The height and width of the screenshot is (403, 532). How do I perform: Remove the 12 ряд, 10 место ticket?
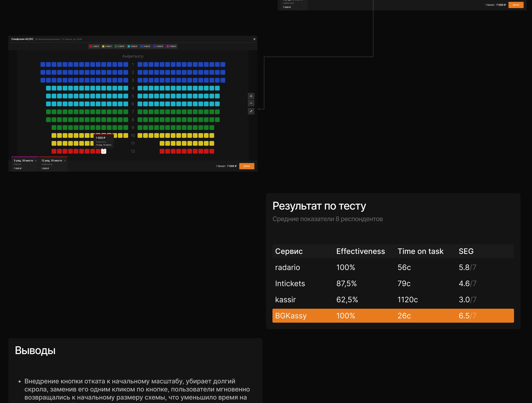(65, 161)
